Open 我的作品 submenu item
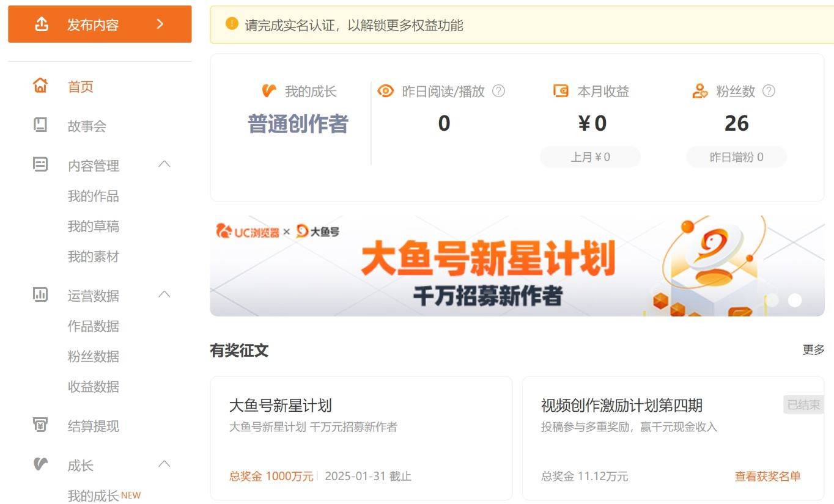Viewport: 834px width, 504px height. point(94,196)
